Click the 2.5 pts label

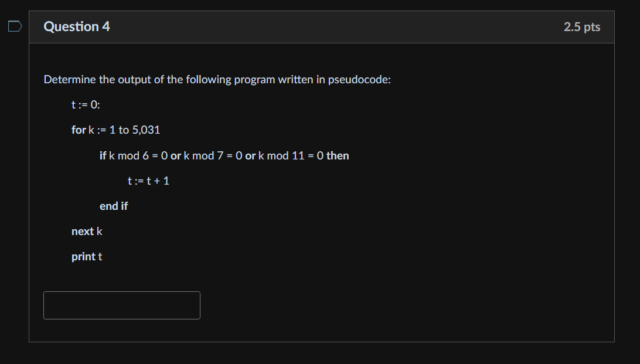tap(581, 26)
